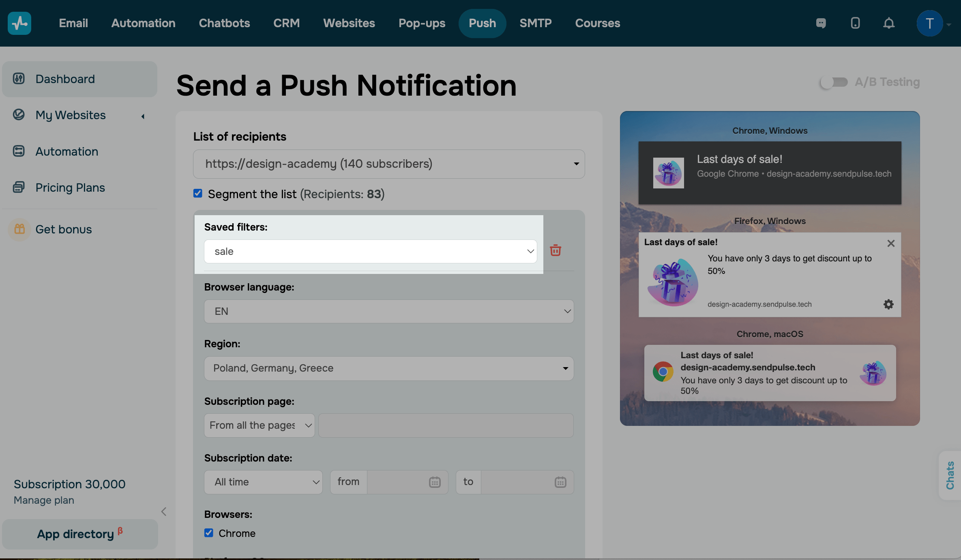Close the Firefox notification preview
The image size is (961, 560).
click(x=890, y=243)
